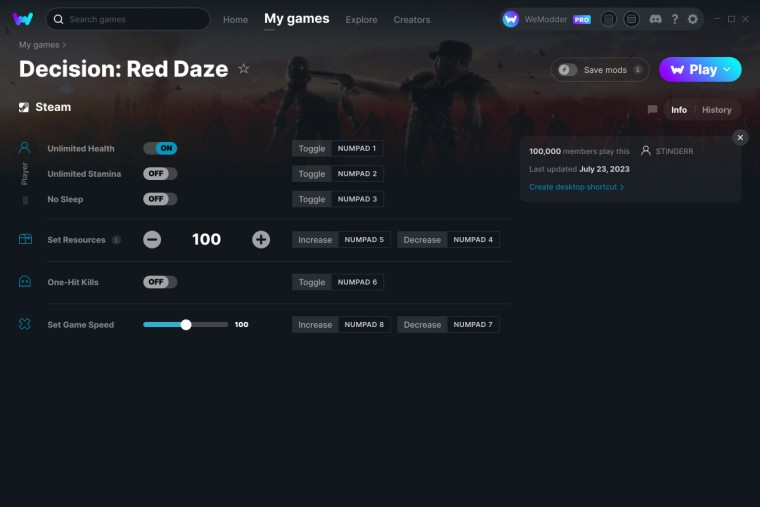Click the Set Game Speed cross icon
The height and width of the screenshot is (507, 760).
[25, 324]
